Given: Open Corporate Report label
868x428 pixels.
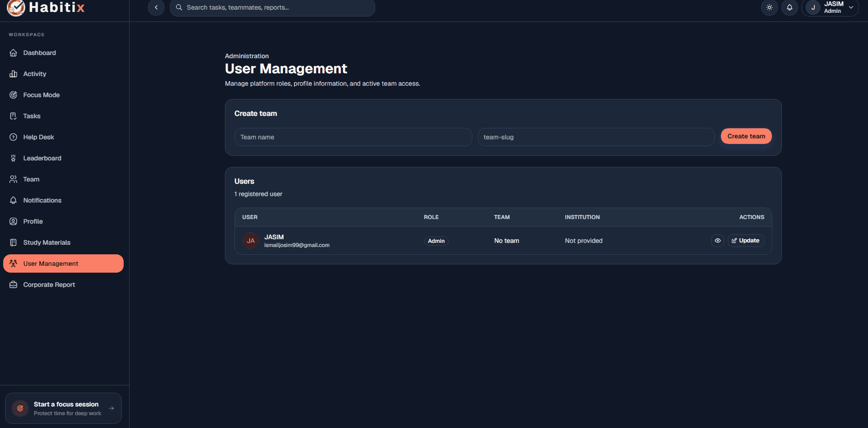Looking at the screenshot, I should (49, 285).
